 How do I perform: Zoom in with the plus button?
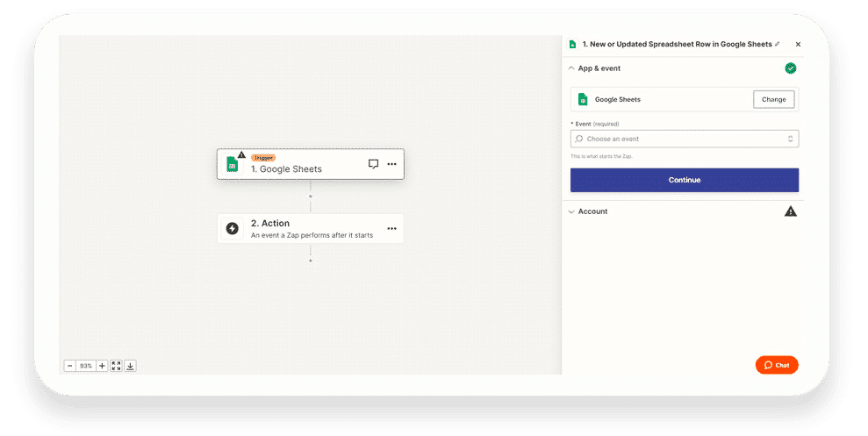(x=102, y=366)
